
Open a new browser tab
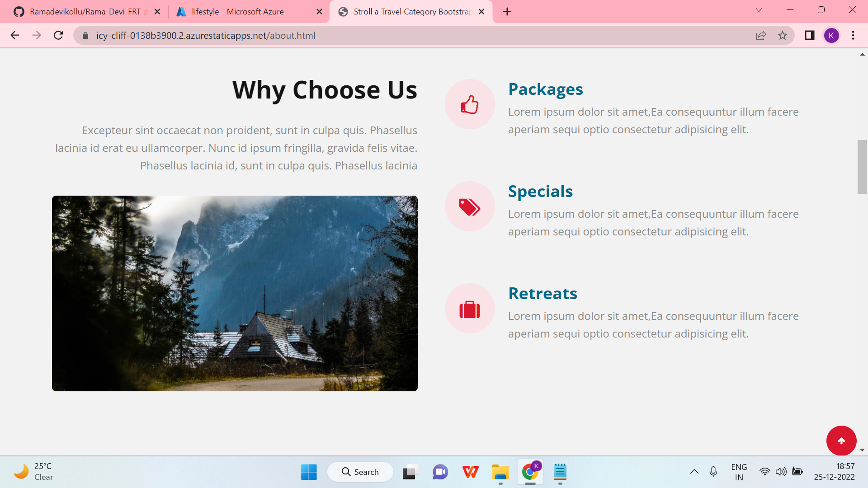pos(507,12)
